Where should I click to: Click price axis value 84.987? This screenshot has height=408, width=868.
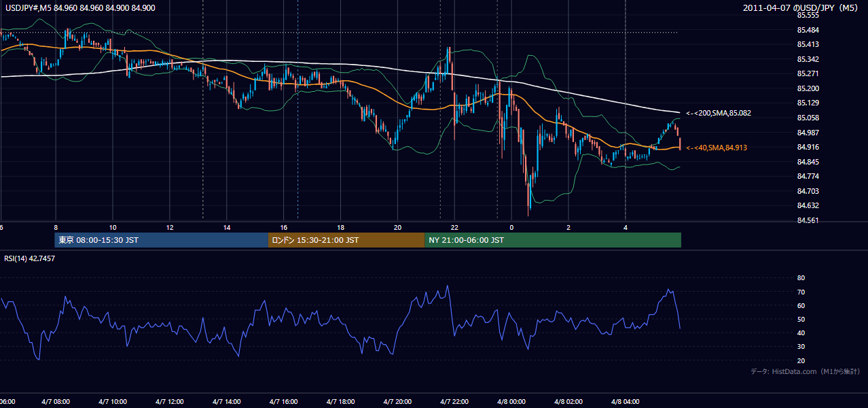(808, 133)
